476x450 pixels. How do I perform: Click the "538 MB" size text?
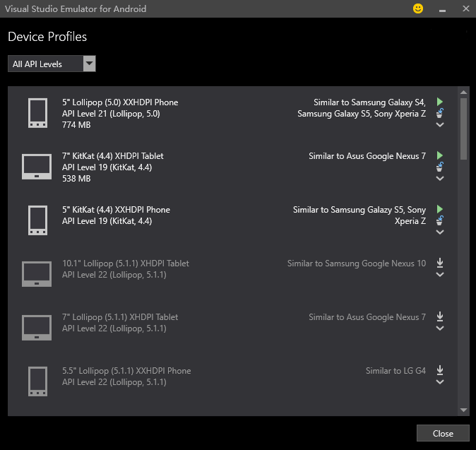pyautogui.click(x=76, y=179)
